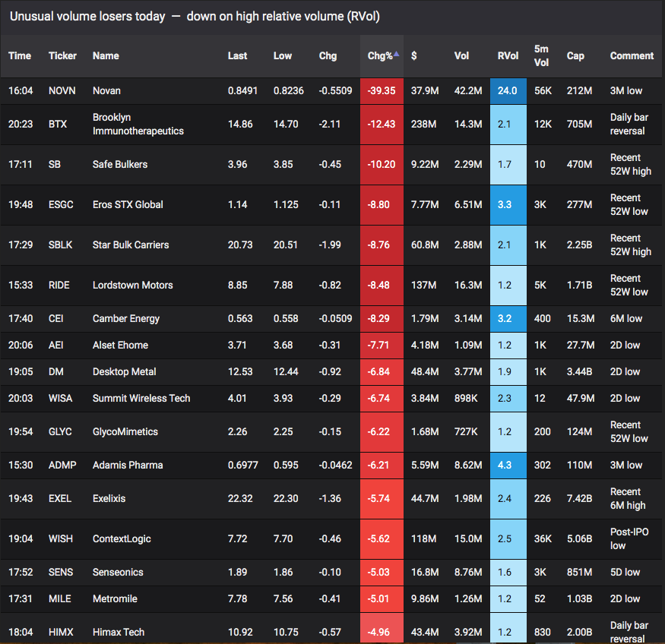Click the HIMX Himax Tech ticker
This screenshot has width=665, height=644.
61,632
